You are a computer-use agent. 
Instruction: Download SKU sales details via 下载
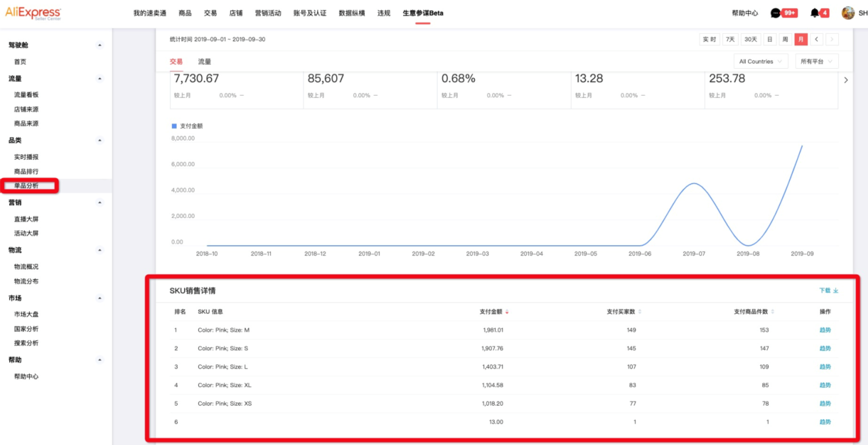[x=828, y=291]
